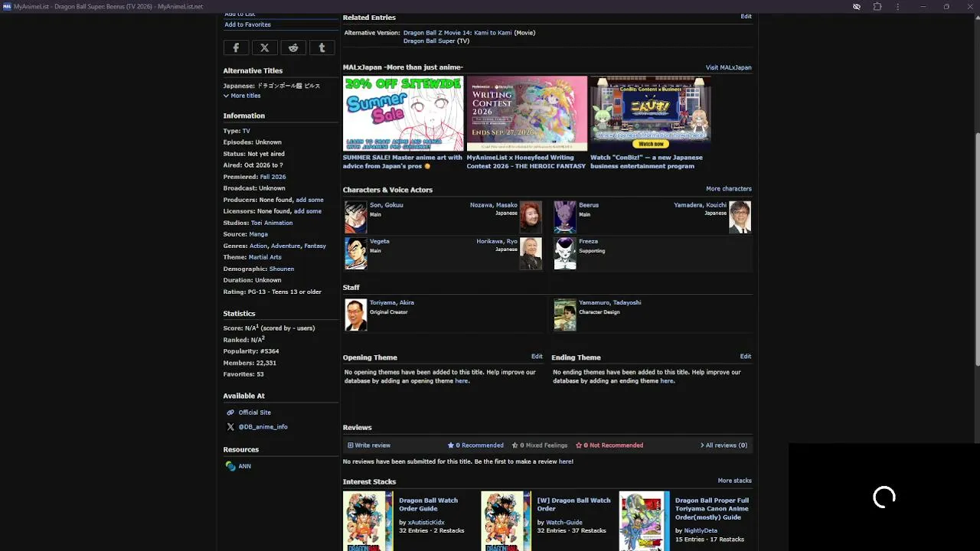Open [W] Dragon Ball Watch Order cover
This screenshot has width=980, height=551.
[x=506, y=521]
